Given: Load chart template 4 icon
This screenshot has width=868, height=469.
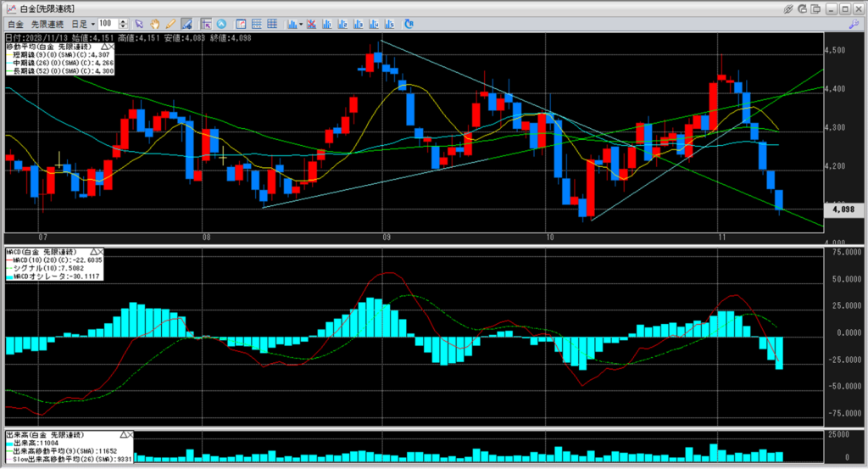Looking at the screenshot, I should 374,25.
